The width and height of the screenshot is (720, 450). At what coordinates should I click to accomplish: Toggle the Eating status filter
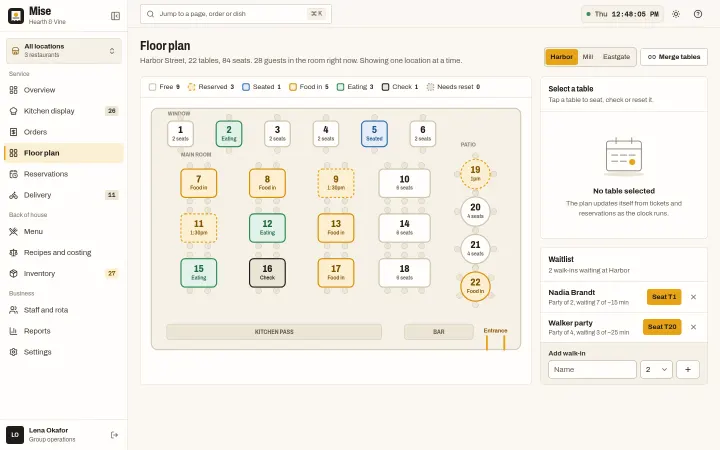[x=355, y=87]
